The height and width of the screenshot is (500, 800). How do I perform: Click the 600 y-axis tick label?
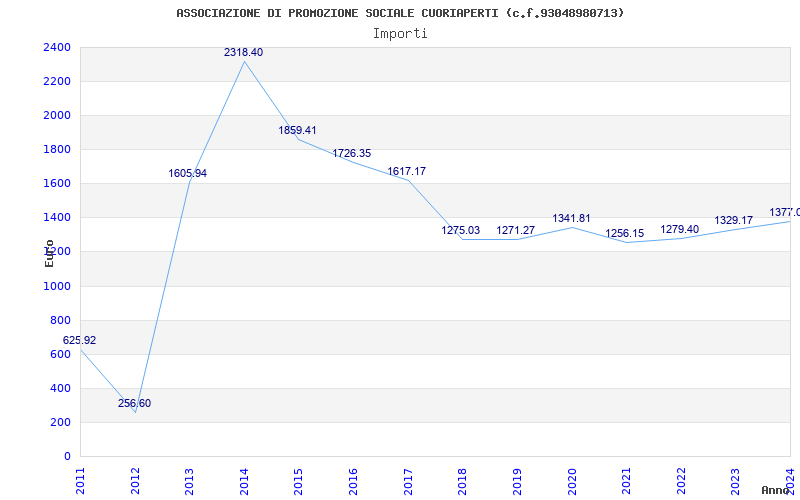[61, 355]
